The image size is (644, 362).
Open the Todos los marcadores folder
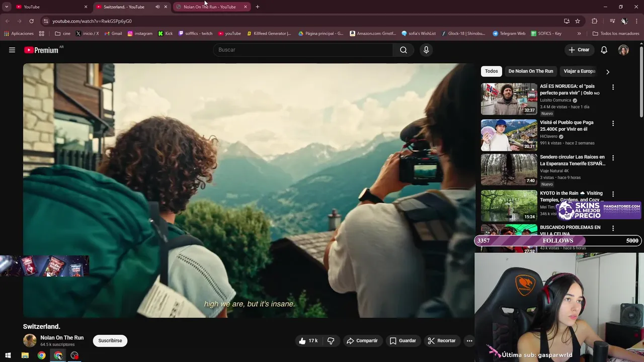click(x=616, y=34)
